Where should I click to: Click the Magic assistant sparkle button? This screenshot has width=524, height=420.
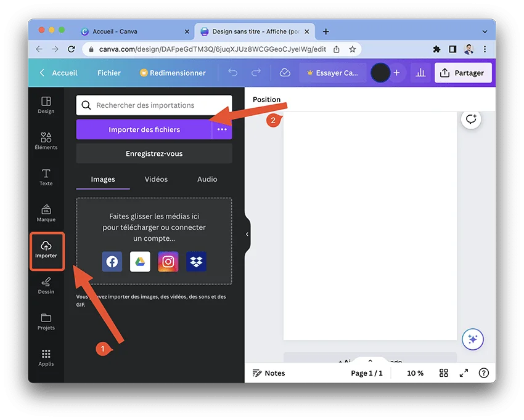coord(473,339)
